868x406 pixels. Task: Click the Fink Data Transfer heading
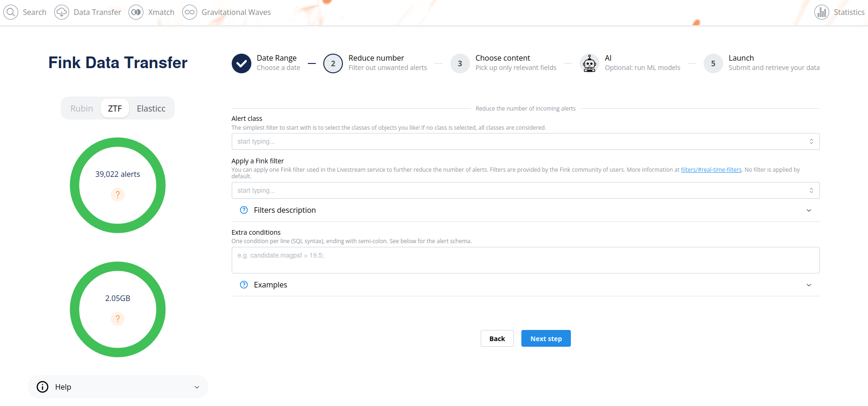[118, 63]
